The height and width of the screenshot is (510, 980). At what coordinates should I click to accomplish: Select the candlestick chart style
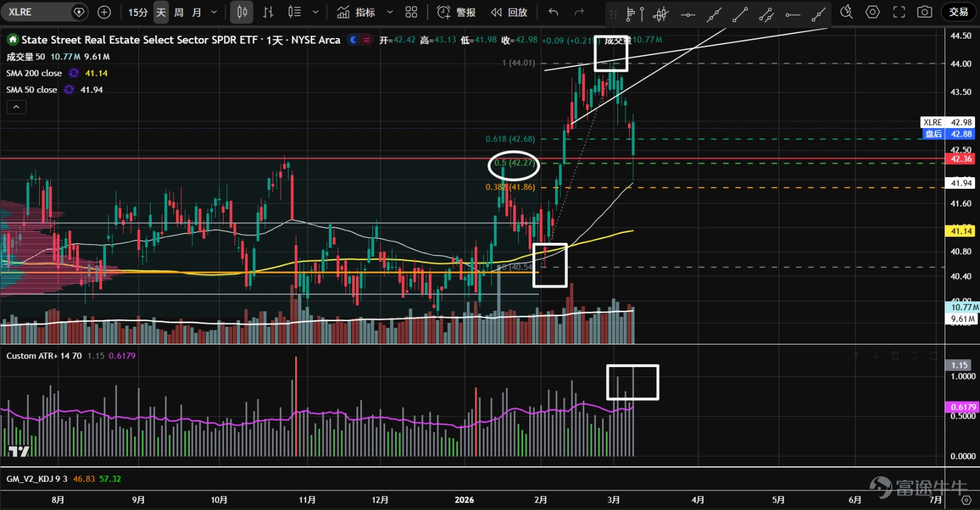(243, 12)
